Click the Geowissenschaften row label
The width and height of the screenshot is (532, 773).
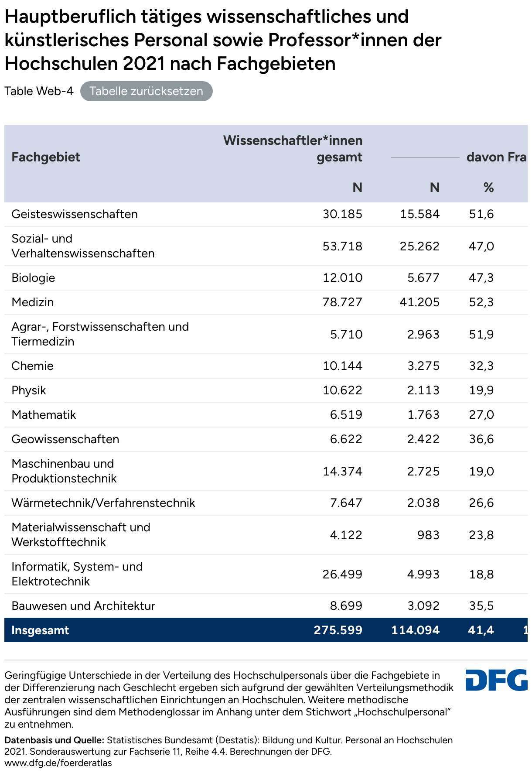[x=65, y=439]
